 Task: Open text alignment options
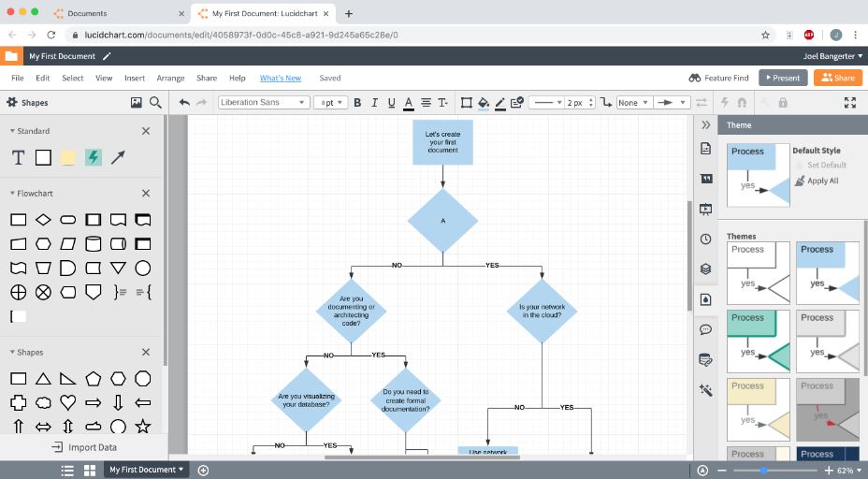click(426, 103)
